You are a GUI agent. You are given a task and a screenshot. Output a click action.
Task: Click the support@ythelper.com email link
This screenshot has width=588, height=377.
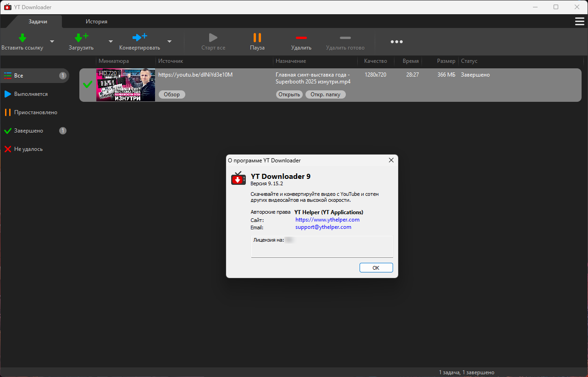tap(323, 227)
